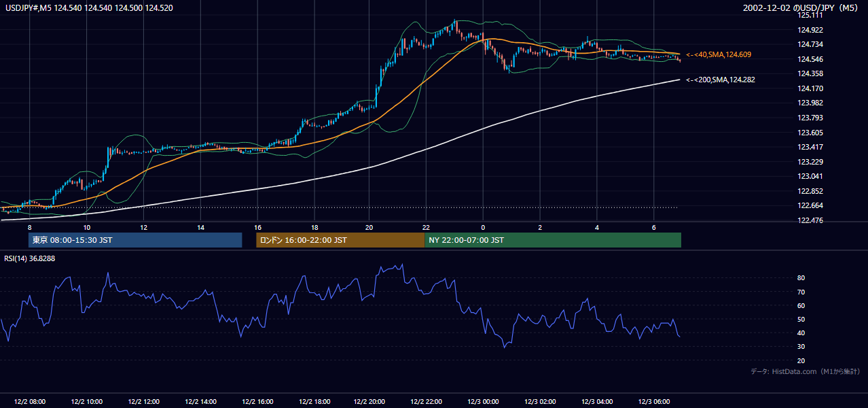Click the bottom date label 12/3 06:00

tap(654, 401)
